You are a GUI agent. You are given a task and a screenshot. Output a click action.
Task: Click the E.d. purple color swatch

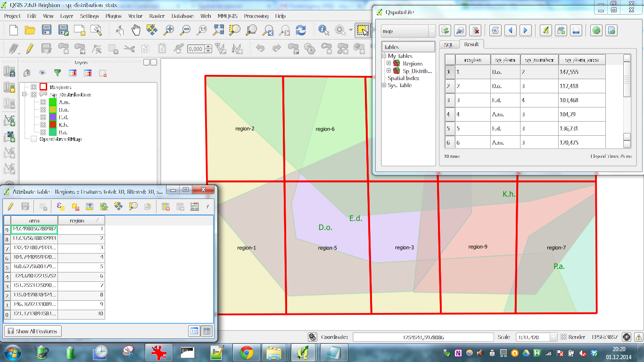point(53,117)
